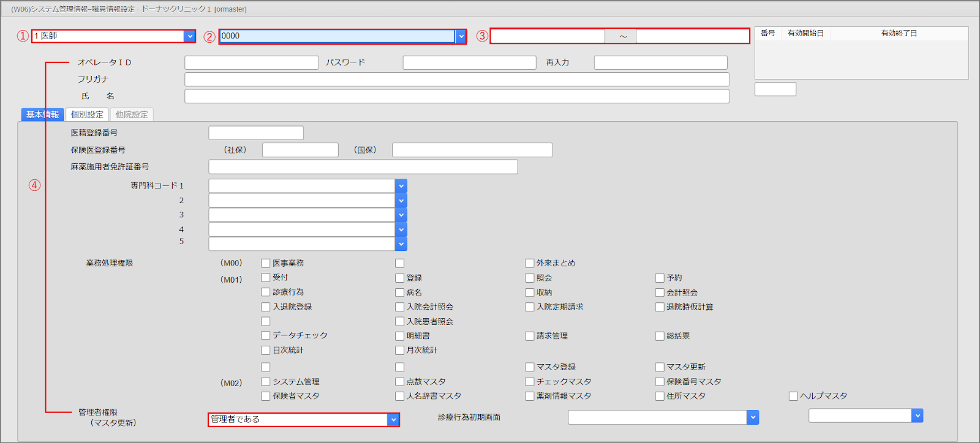Tick the 予約 checkbox

pos(660,278)
